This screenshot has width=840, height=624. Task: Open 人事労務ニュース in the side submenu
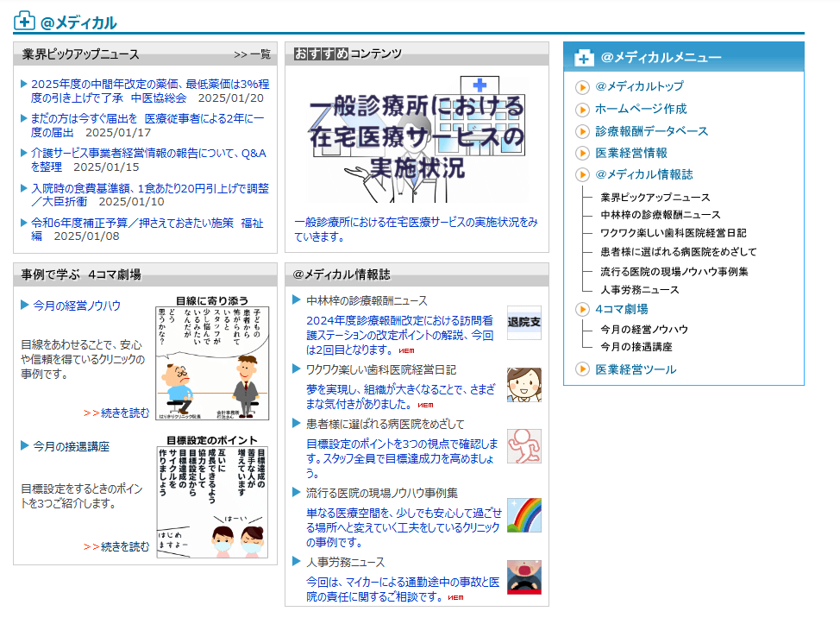639,290
